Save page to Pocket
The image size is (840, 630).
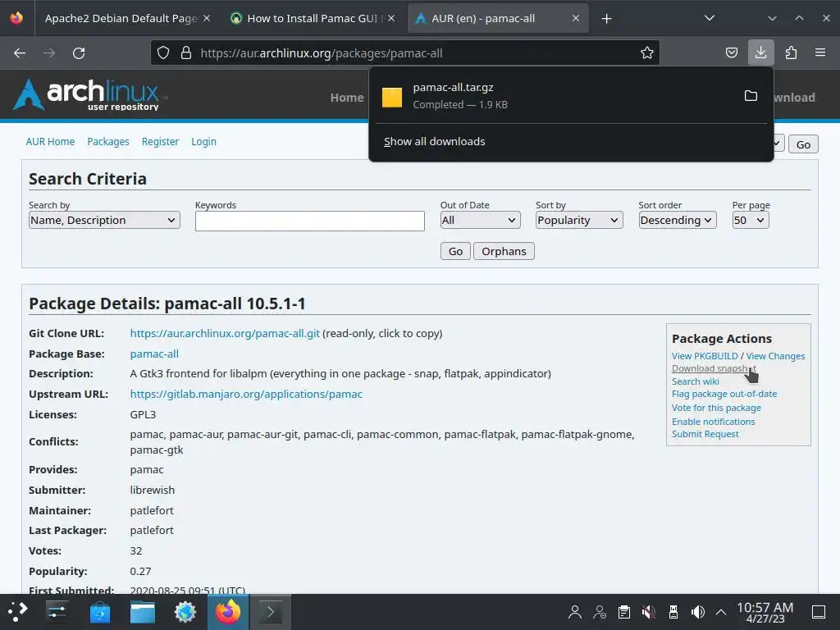point(731,52)
